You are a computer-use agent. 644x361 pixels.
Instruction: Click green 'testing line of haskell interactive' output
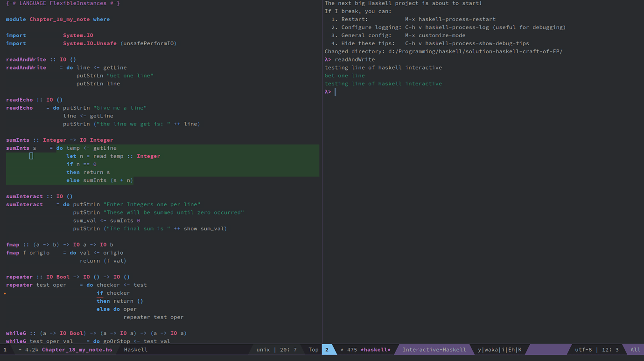tap(383, 83)
